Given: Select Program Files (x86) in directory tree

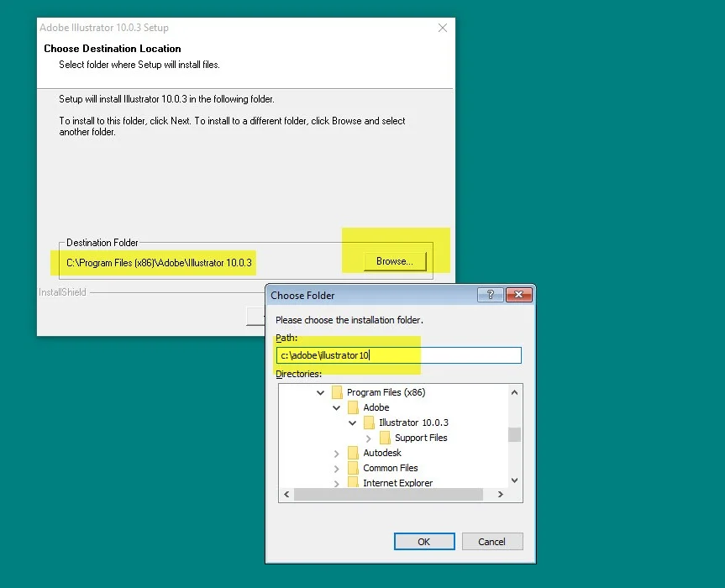Looking at the screenshot, I should pyautogui.click(x=386, y=392).
